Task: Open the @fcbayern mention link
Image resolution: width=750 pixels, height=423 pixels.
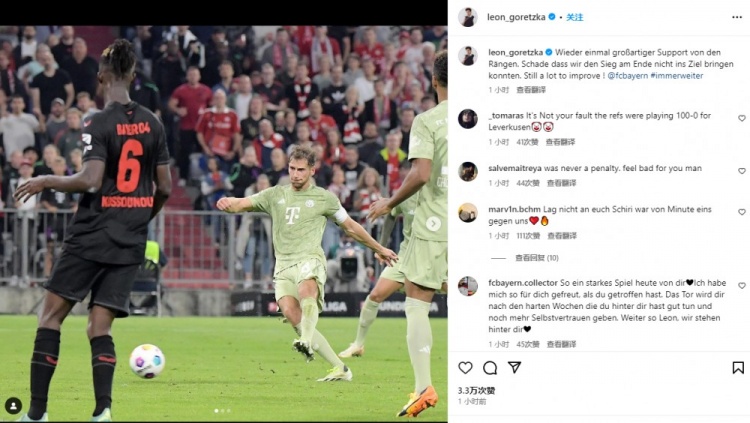Action: pyautogui.click(x=628, y=76)
